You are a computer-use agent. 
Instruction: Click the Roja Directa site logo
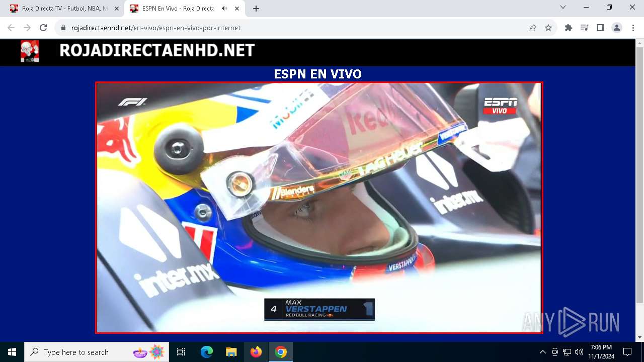click(x=30, y=51)
